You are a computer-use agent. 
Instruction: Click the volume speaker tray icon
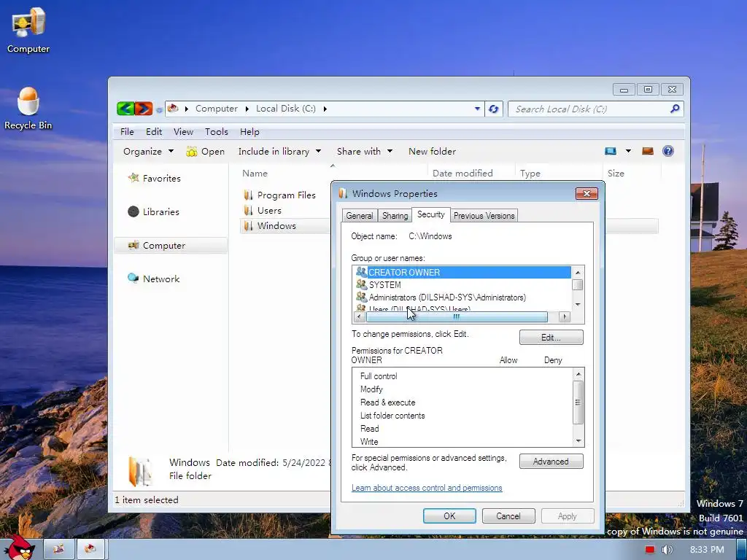(667, 550)
